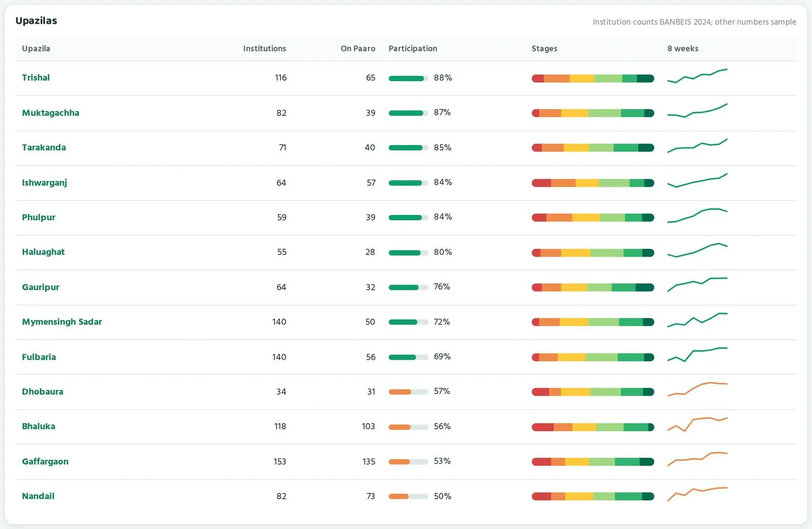Open Mymensingh Sadar upazila details
812x529 pixels.
(62, 322)
